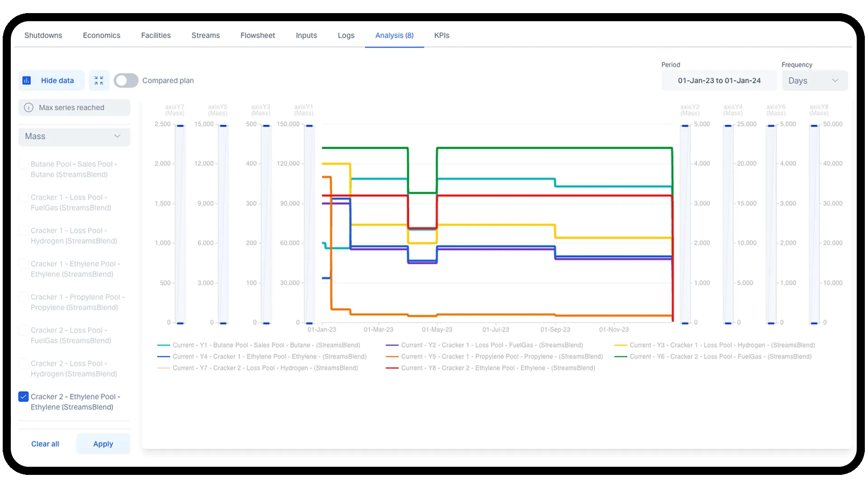Click the Y8 red legend line marker
868x488 pixels.
click(x=392, y=368)
